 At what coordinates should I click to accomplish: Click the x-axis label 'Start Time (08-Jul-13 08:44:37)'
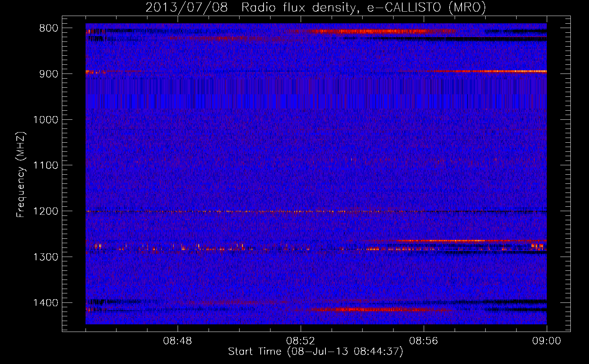click(x=316, y=352)
